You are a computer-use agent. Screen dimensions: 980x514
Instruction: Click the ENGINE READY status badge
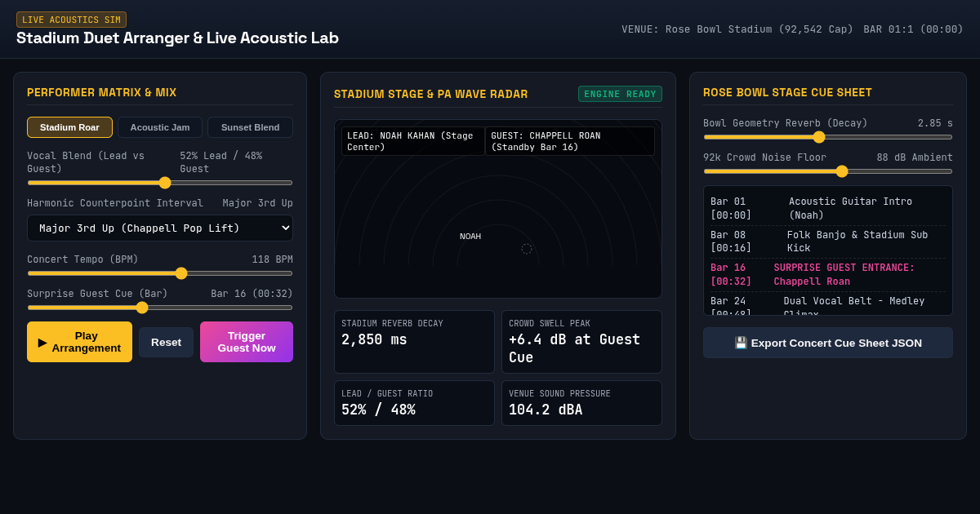pyautogui.click(x=620, y=94)
